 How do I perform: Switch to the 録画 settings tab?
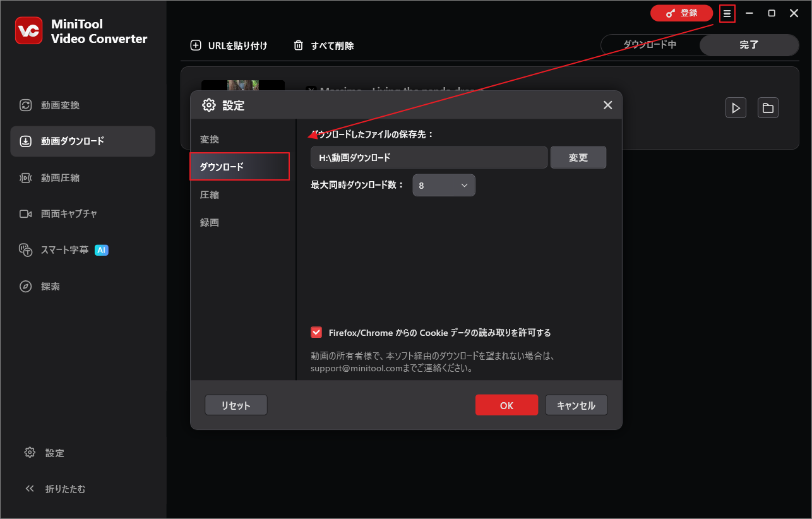[x=210, y=222]
